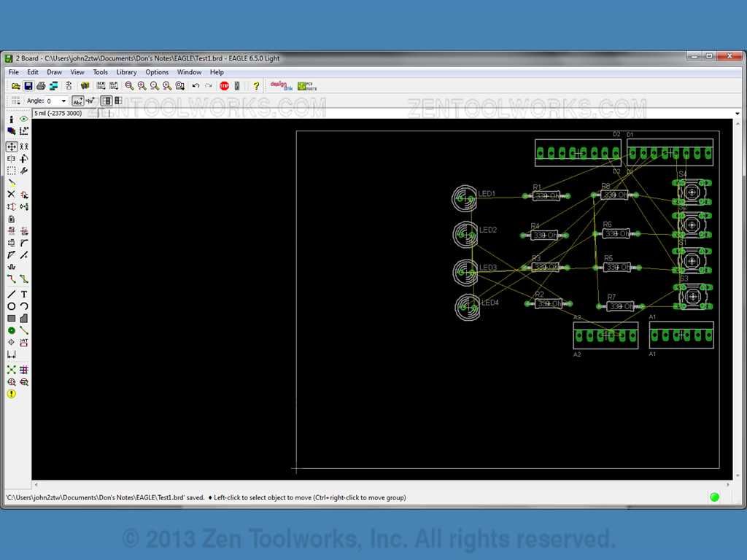Select the Rectangle tool
Screen dimensions: 747x560
[12, 318]
